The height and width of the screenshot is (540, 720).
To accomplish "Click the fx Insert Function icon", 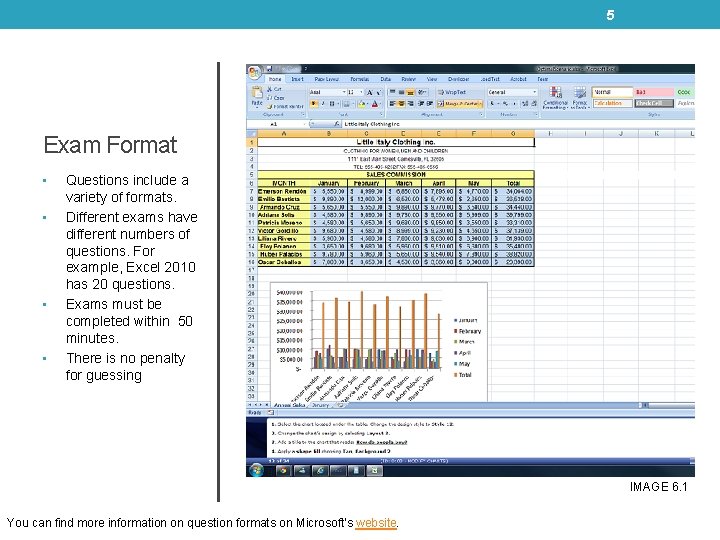I will click(x=336, y=124).
